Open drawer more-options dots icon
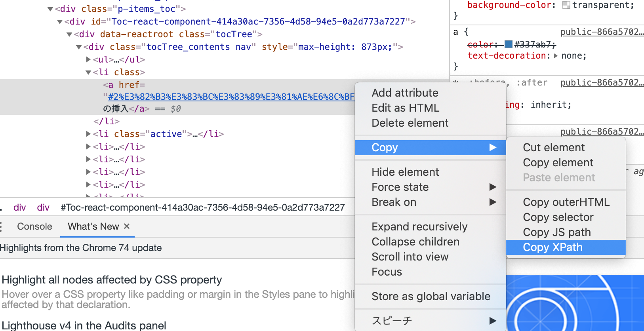Viewport: 644px width, 331px height. tap(1, 226)
